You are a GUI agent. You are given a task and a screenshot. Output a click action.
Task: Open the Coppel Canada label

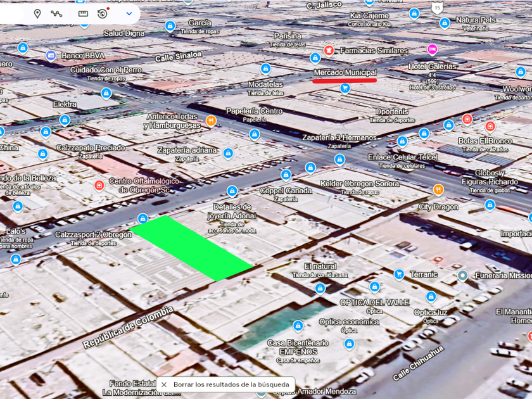click(286, 191)
